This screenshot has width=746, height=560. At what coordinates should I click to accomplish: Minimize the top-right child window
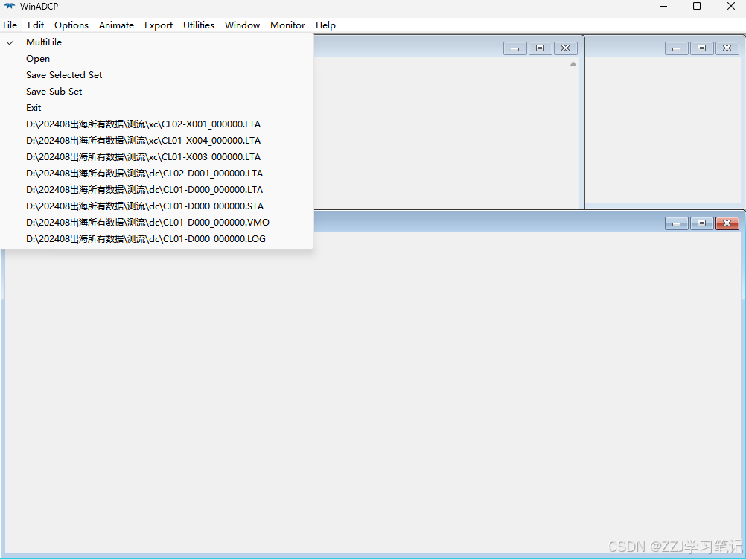tap(676, 48)
